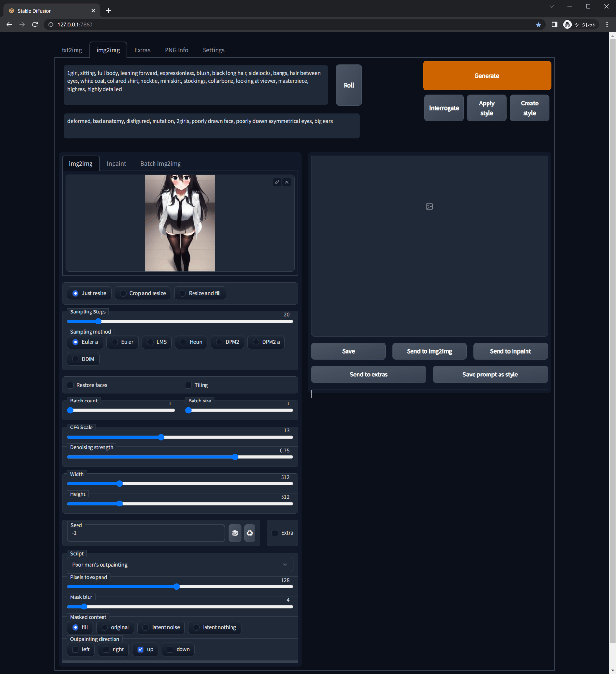616x674 pixels.
Task: Open PNG Info tab
Action: (177, 50)
